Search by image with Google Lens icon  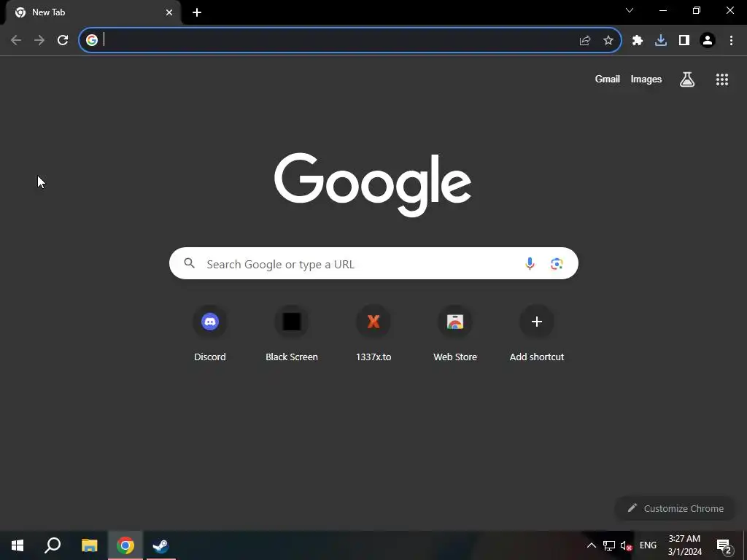pyautogui.click(x=557, y=263)
